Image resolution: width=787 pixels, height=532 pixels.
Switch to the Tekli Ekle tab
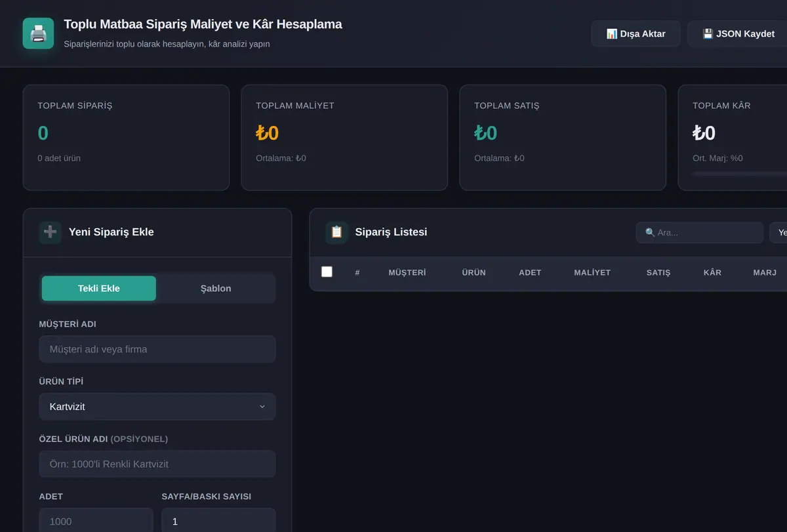[x=99, y=288]
